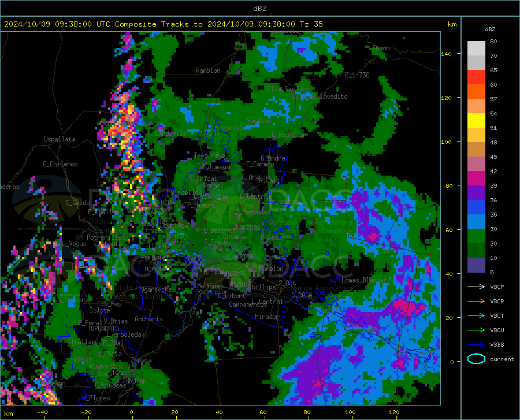Click the 'km' label at the top right
Image resolution: width=520 pixels, height=420 pixels.
pos(452,24)
